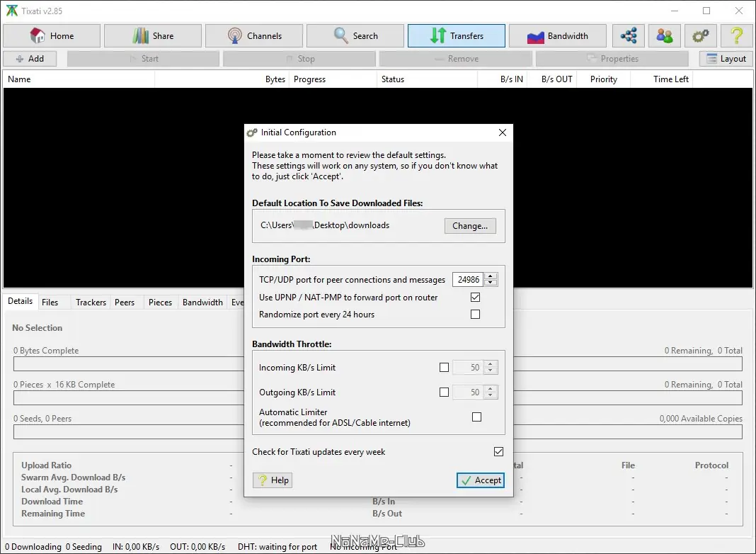Disable UPNP / NAT-PMP port forwarding checkbox
756x554 pixels.
[x=476, y=298]
